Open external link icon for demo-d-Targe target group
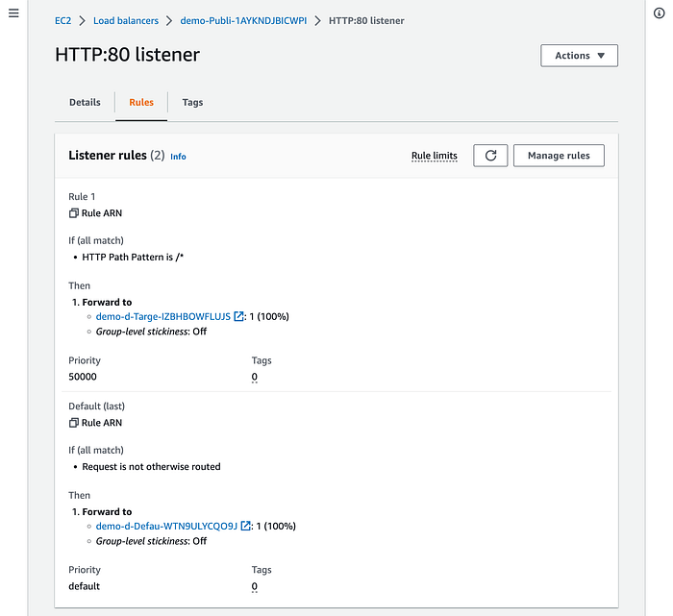This screenshot has width=673, height=616. coord(239,317)
